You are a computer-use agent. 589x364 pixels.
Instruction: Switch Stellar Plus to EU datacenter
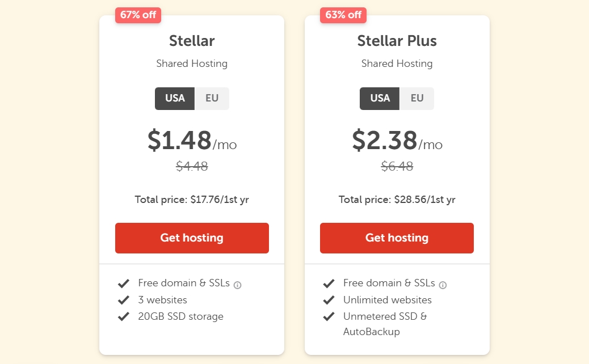(417, 98)
